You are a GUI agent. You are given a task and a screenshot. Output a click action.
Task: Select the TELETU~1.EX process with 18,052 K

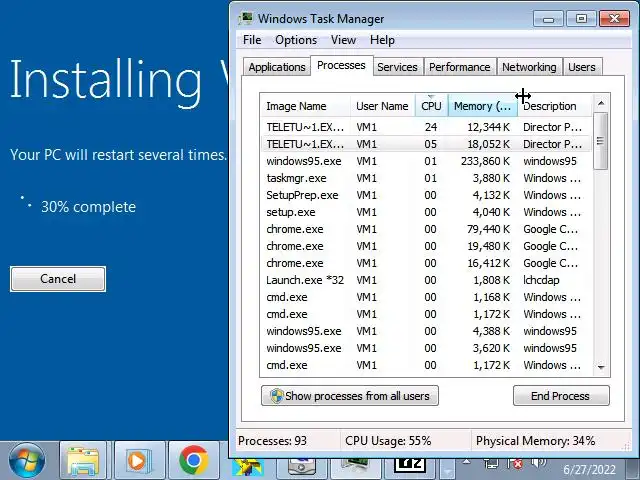click(426, 144)
